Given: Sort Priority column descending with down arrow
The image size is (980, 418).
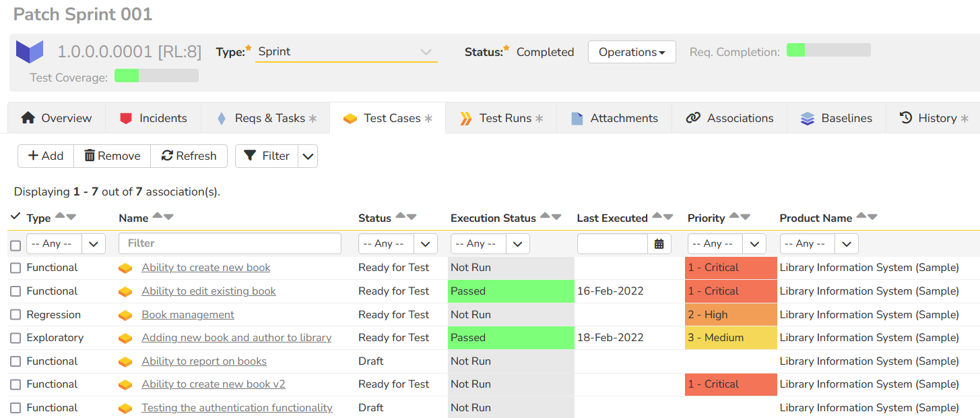Looking at the screenshot, I should (x=745, y=217).
